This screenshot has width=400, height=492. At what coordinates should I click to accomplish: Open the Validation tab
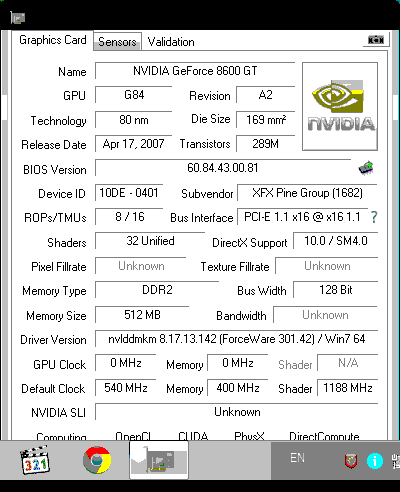(171, 42)
